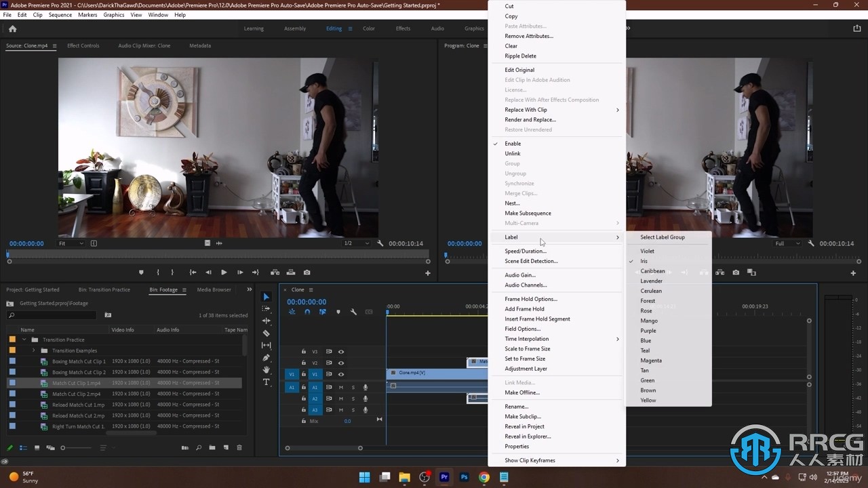The height and width of the screenshot is (488, 868).
Task: Show overflow panel tabs chevron in project panel
Action: click(x=249, y=289)
